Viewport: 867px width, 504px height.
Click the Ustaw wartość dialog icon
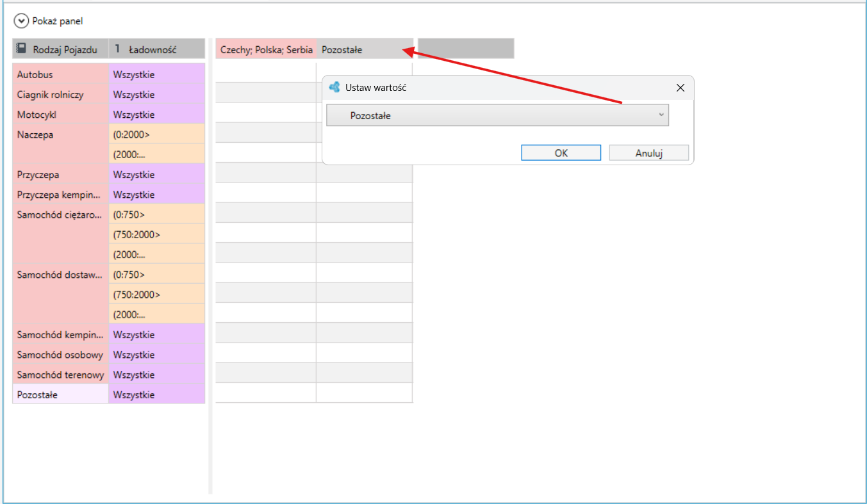(x=334, y=87)
